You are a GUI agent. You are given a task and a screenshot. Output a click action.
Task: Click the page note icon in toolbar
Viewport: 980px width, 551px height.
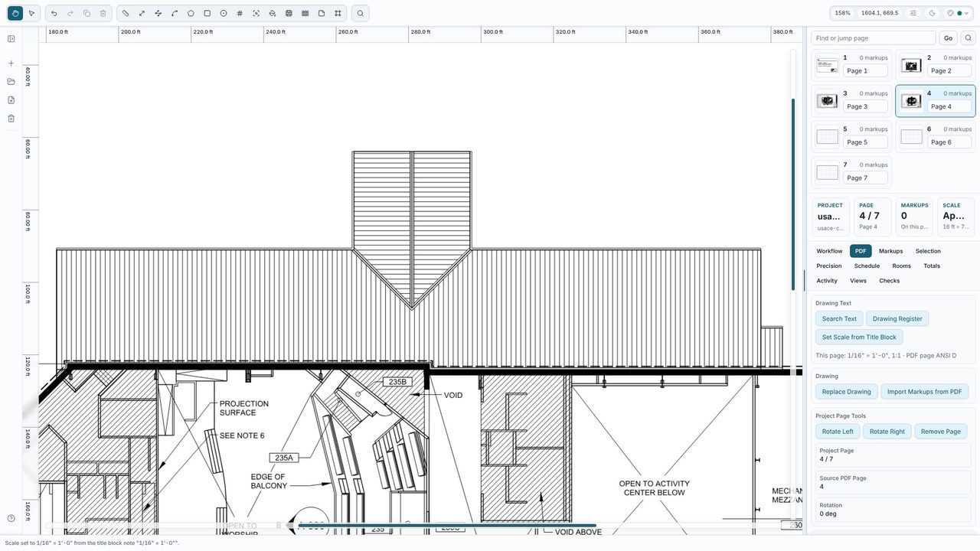pyautogui.click(x=322, y=13)
